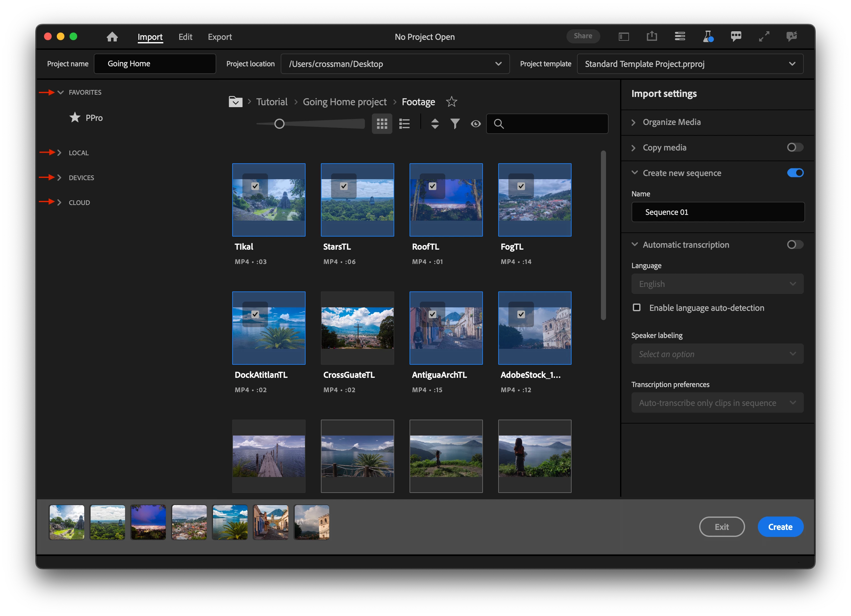Switch to the Edit tab
The height and width of the screenshot is (616, 851).
coord(185,37)
